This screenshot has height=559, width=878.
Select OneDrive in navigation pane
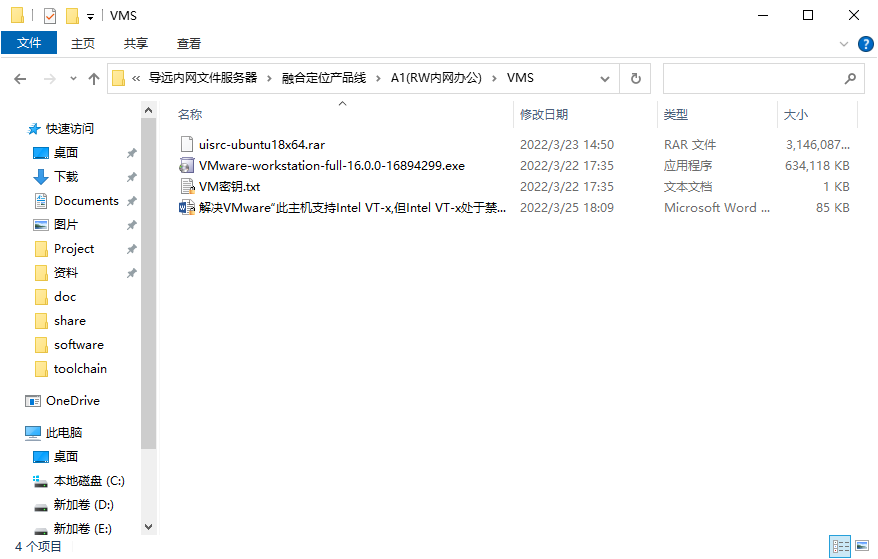point(73,401)
